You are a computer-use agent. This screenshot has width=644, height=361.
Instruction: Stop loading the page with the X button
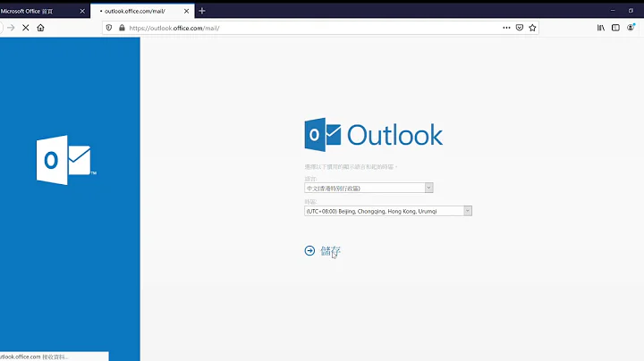[x=25, y=28]
